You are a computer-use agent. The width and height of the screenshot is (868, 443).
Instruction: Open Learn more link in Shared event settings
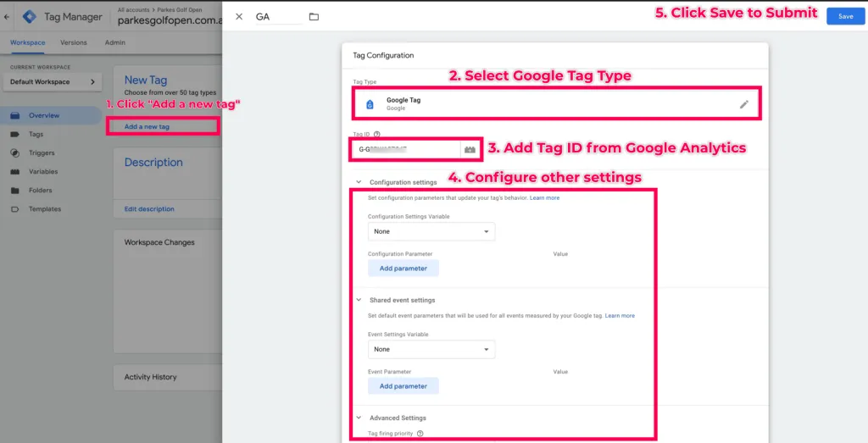click(620, 316)
